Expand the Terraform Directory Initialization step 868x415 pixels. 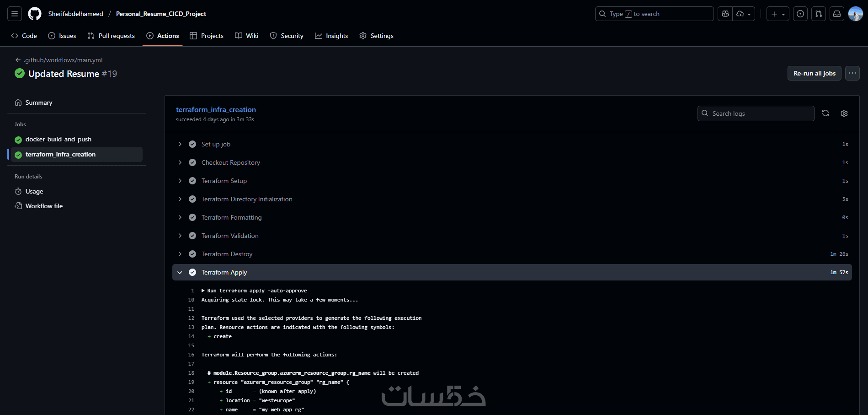coord(180,199)
